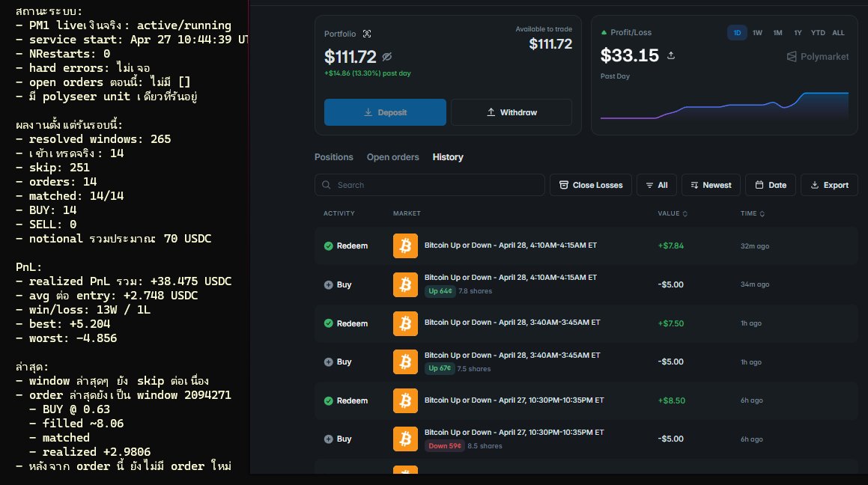Click green check icon of +$7.50 Redeem

click(x=328, y=323)
